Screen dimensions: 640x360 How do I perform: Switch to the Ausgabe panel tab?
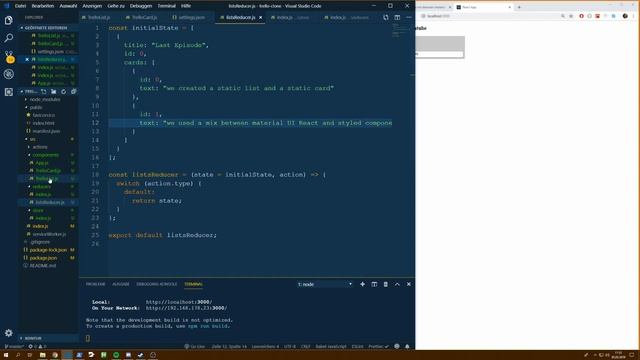[120, 284]
